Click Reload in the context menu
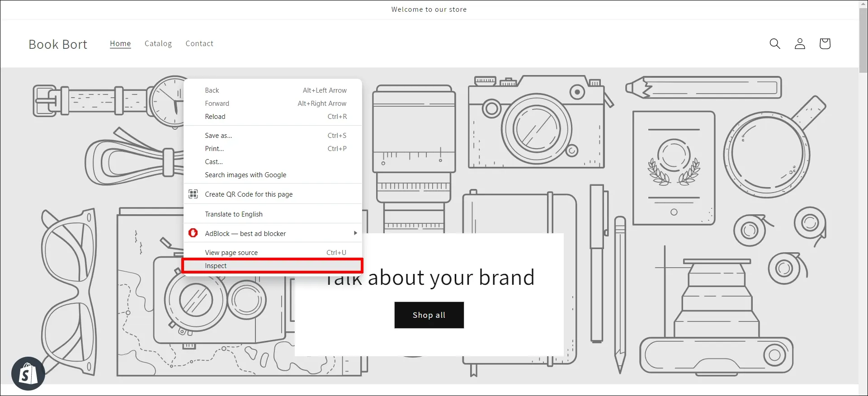The width and height of the screenshot is (868, 396). pyautogui.click(x=273, y=117)
